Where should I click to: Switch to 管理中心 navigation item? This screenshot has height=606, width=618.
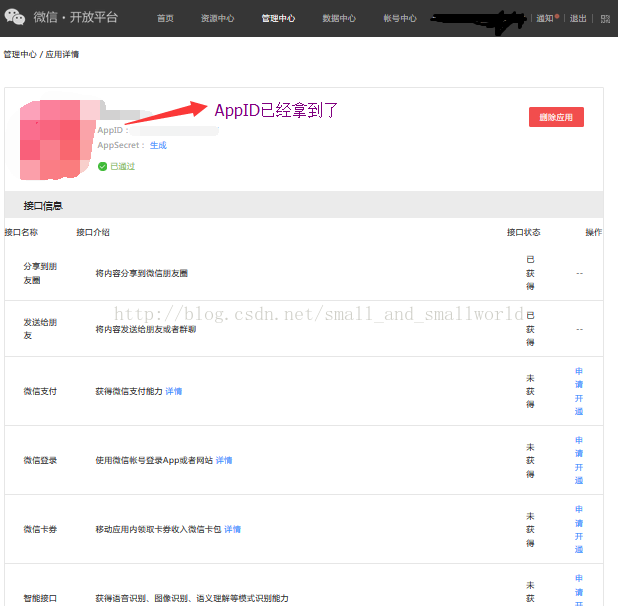pyautogui.click(x=278, y=19)
